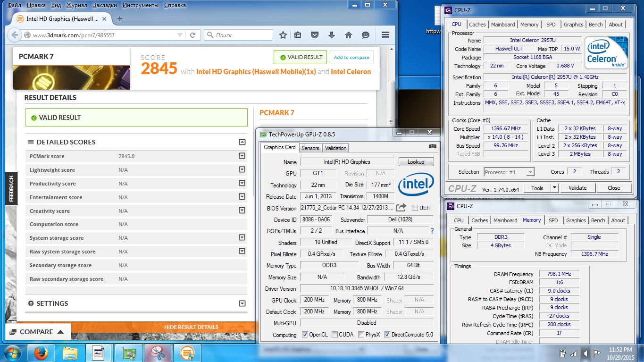Bookmark this page with the star icon

283,35
